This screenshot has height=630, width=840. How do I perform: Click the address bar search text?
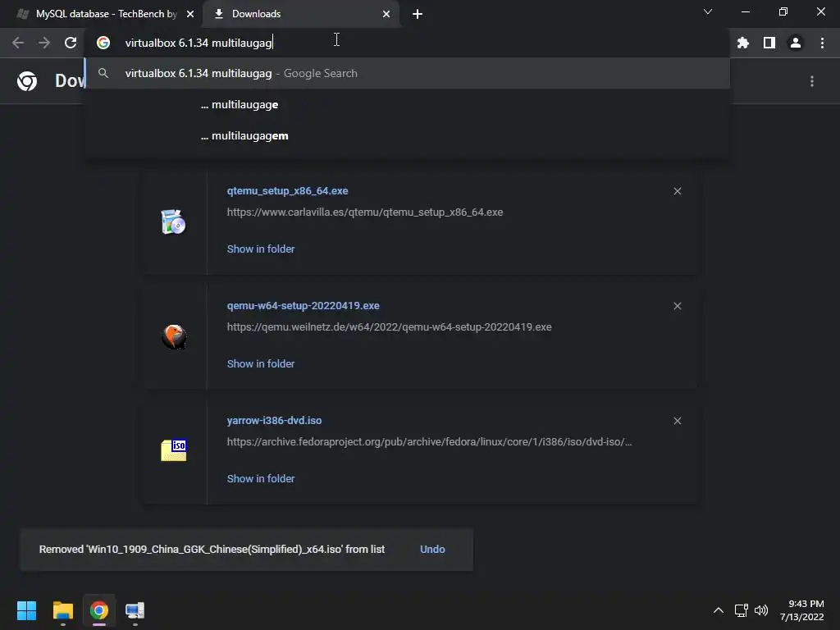[199, 43]
